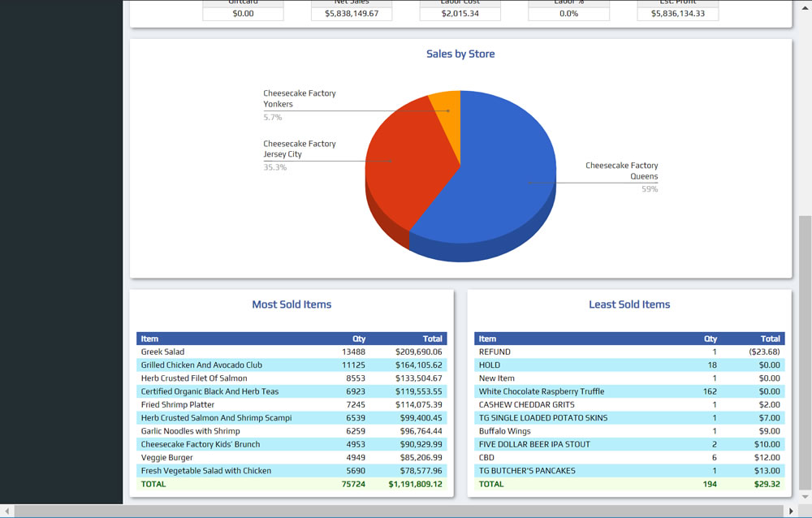The height and width of the screenshot is (518, 812).
Task: Click the Most Sold Items heading
Action: [292, 304]
